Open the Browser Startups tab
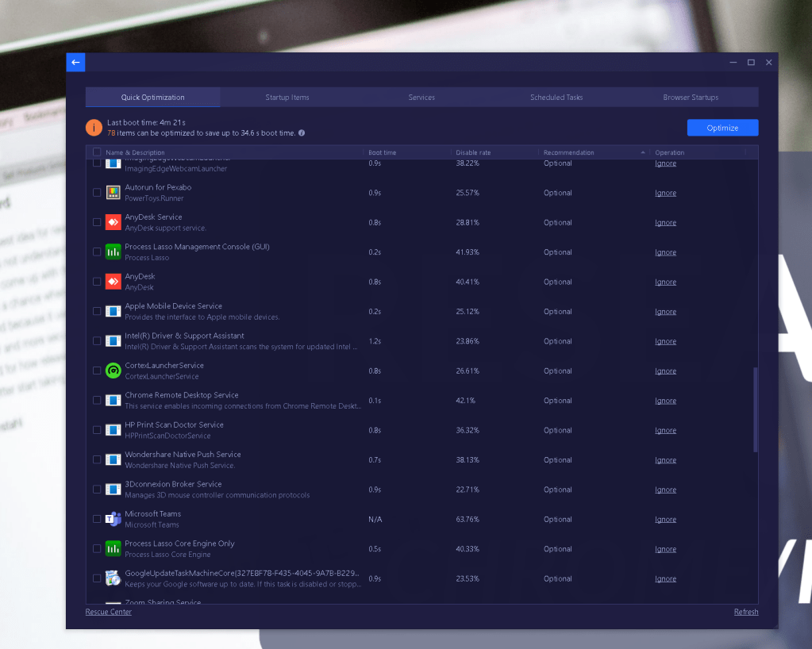This screenshot has height=649, width=812. pyautogui.click(x=691, y=98)
